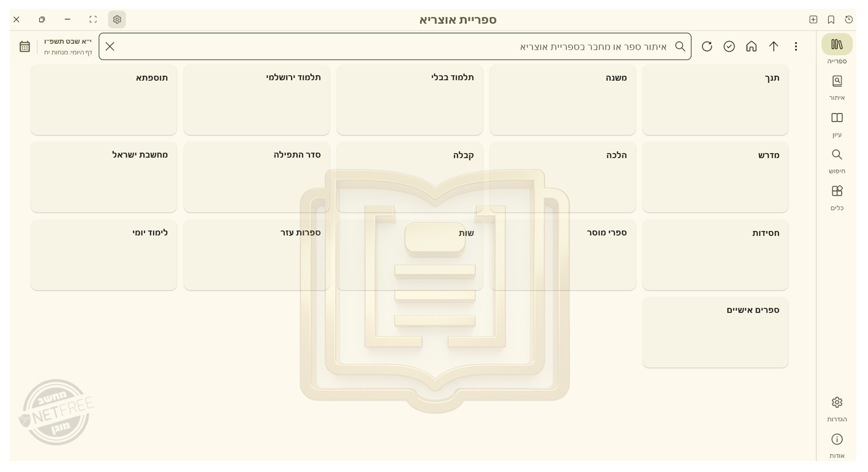Return to library home folder
Screen dimensions: 868x472
click(752, 47)
